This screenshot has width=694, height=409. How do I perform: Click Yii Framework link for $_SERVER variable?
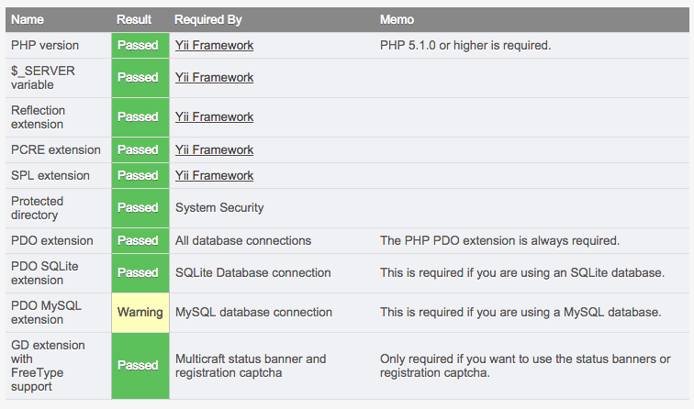tap(214, 77)
